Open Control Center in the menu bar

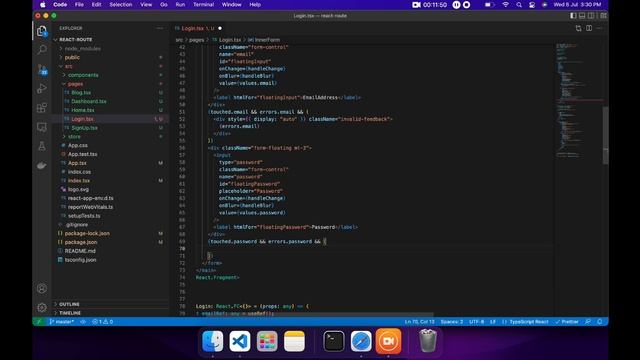point(532,4)
